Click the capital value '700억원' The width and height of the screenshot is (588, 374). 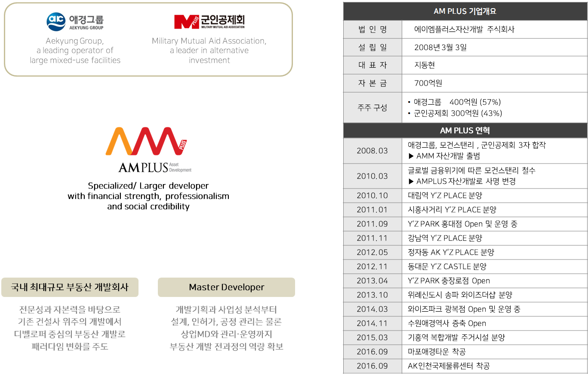[x=428, y=83]
